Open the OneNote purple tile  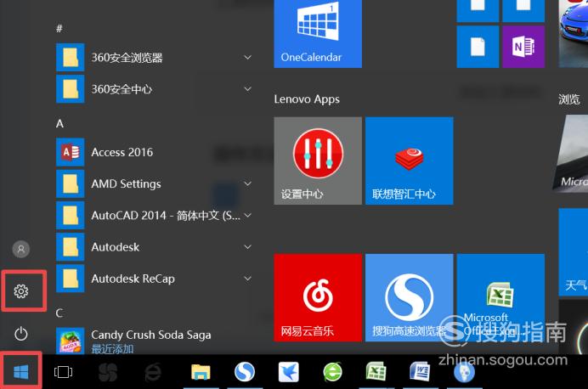tap(523, 47)
